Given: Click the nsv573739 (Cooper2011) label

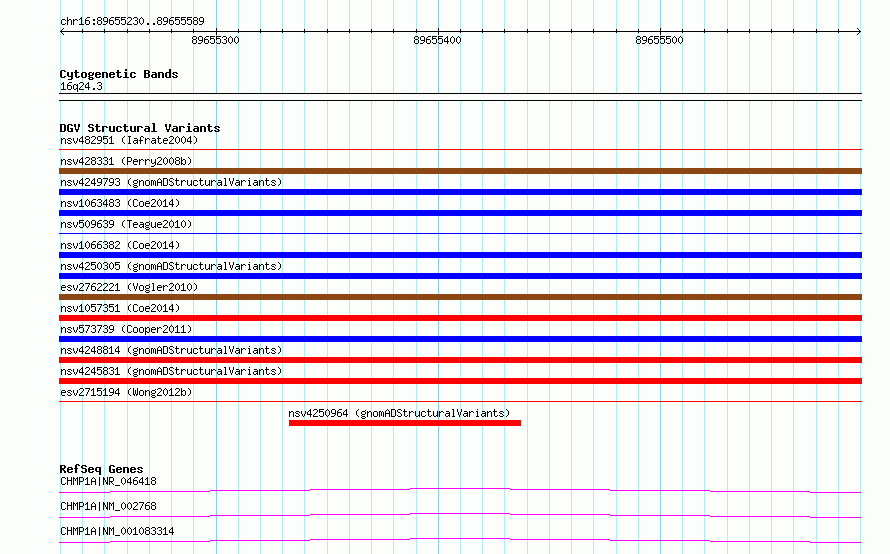Looking at the screenshot, I should click(126, 329).
